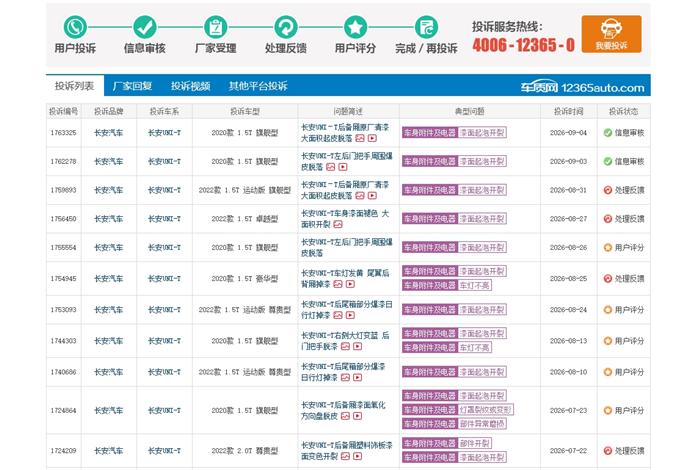
Task: Open 长安汽车 brand link for complaint 1762278
Action: pos(108,162)
